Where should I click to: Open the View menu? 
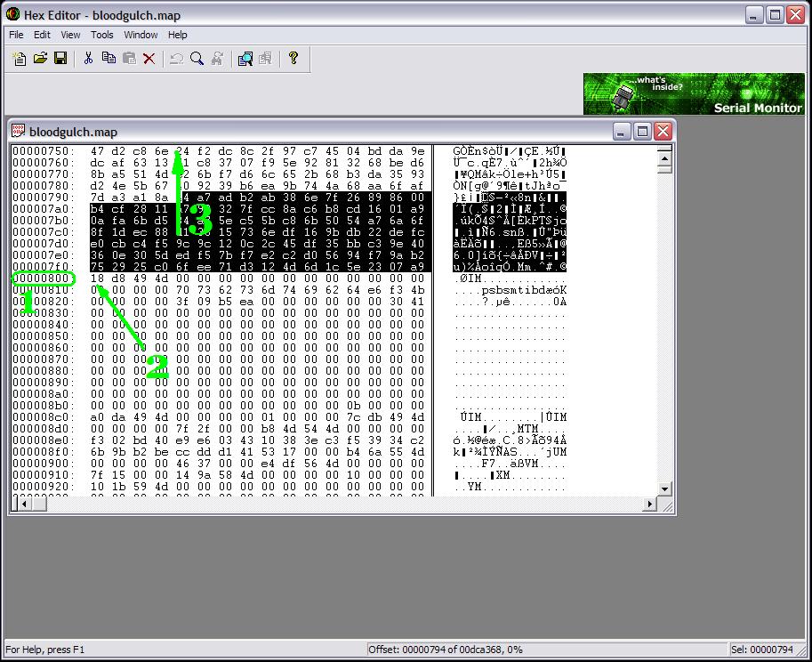pyautogui.click(x=70, y=35)
